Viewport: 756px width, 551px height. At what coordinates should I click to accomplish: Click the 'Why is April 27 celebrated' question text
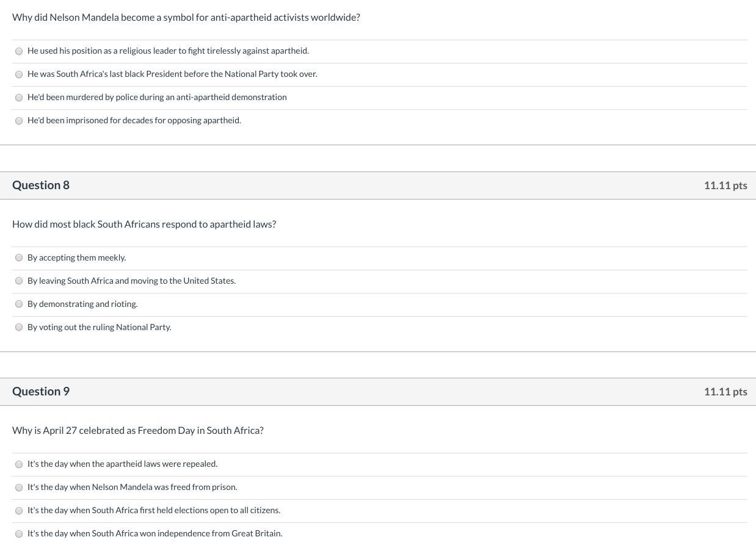pyautogui.click(x=138, y=430)
